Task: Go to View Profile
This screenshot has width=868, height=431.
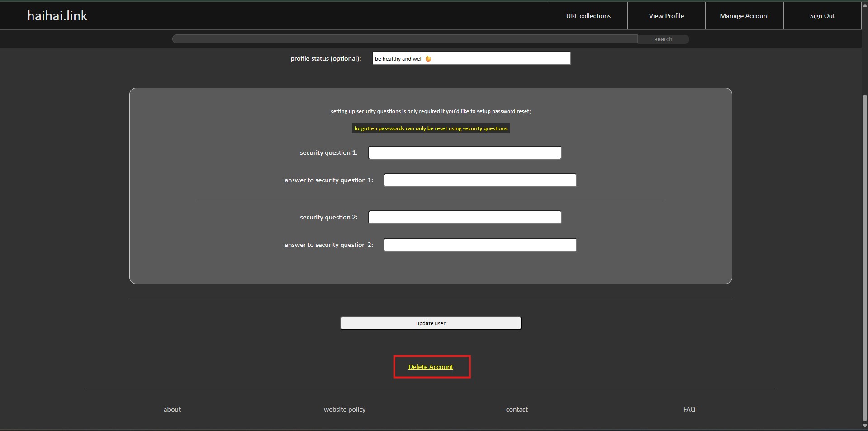Action: coord(666,16)
